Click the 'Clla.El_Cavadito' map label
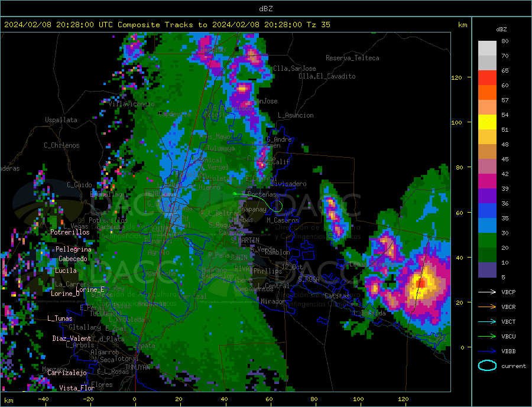This screenshot has height=407, width=532. (x=327, y=76)
